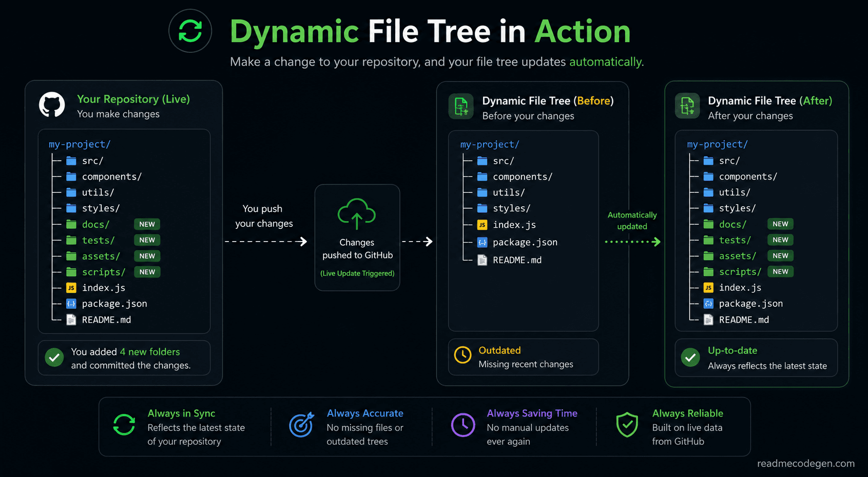Click the README.md file icon in Your Repository
This screenshot has height=477, width=868.
coord(71,320)
